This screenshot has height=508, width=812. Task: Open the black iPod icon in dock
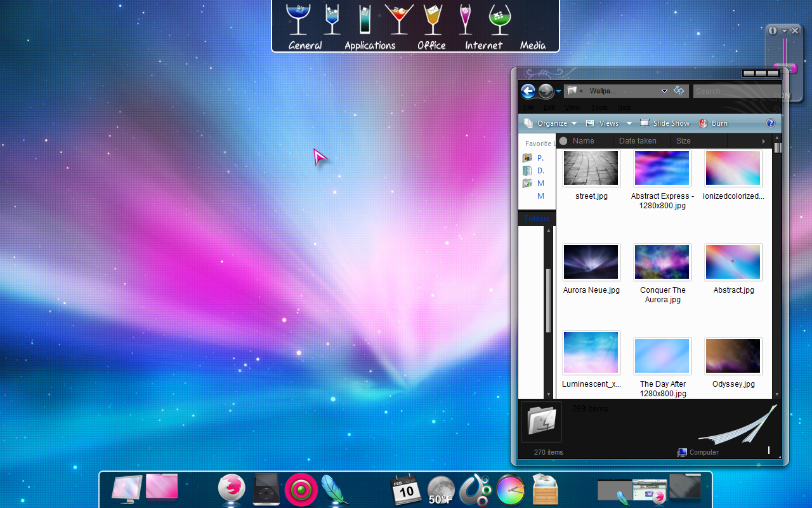[x=266, y=489]
